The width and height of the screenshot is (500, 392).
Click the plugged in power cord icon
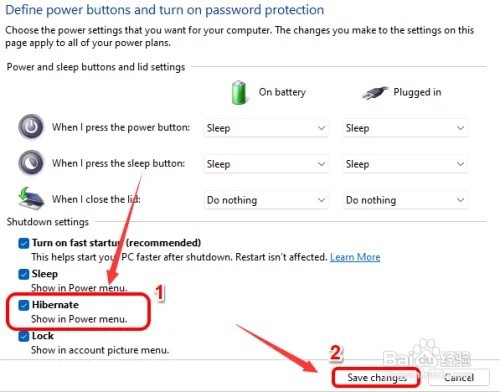pos(375,93)
